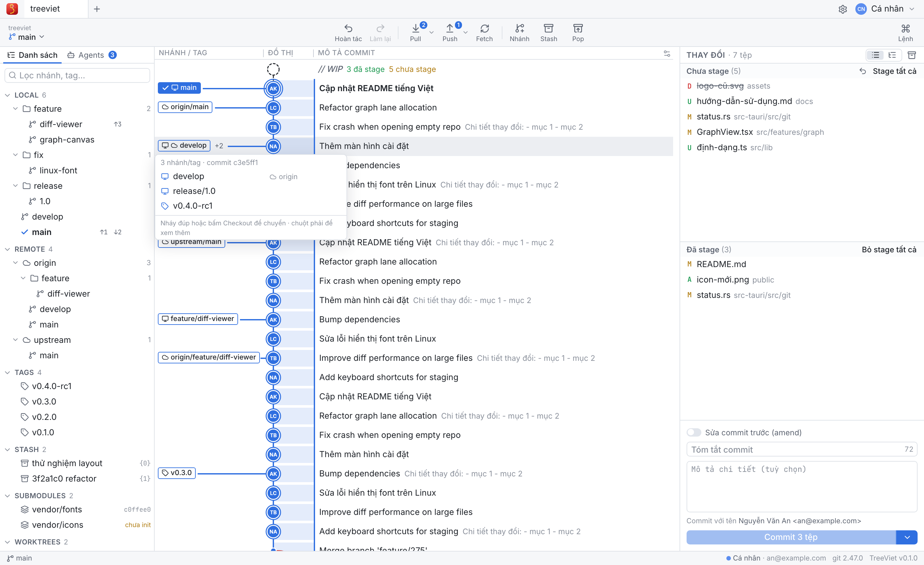
Task: Select release/1.0 in the branch popup
Action: (x=251, y=191)
